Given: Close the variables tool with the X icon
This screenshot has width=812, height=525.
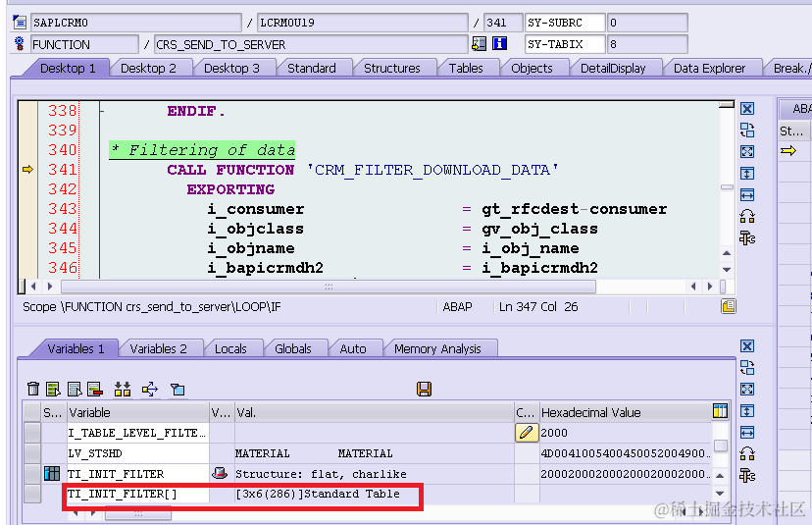Looking at the screenshot, I should click(x=746, y=346).
